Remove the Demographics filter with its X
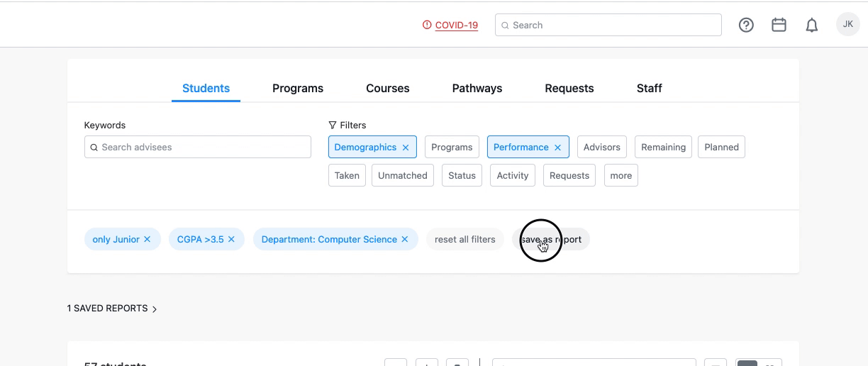This screenshot has height=366, width=868. point(406,148)
